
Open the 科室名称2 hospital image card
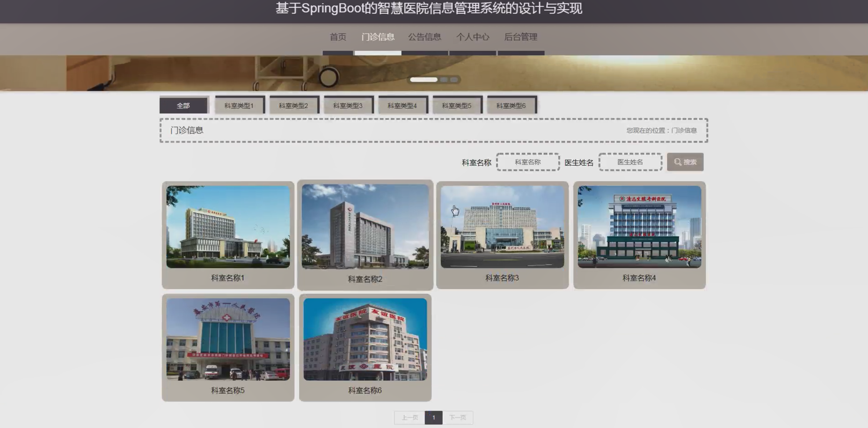click(x=365, y=226)
